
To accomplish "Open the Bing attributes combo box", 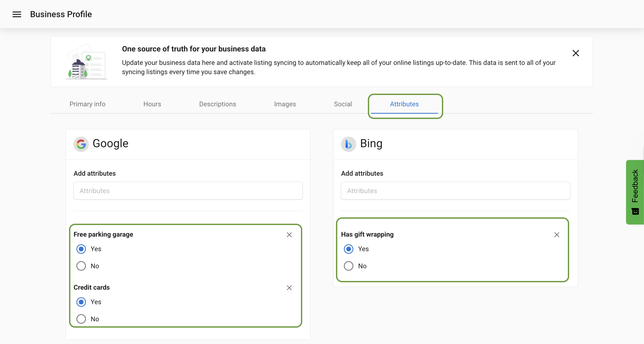I will (455, 190).
